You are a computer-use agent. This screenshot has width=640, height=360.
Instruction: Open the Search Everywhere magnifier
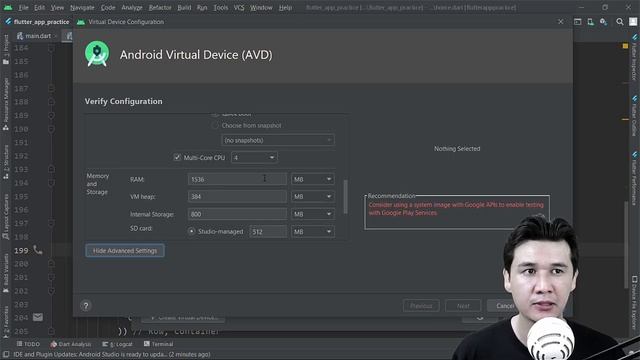[620, 22]
